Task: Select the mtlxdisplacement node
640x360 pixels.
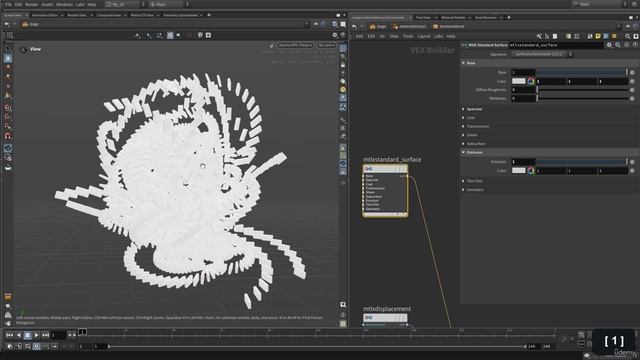Action: point(385,318)
